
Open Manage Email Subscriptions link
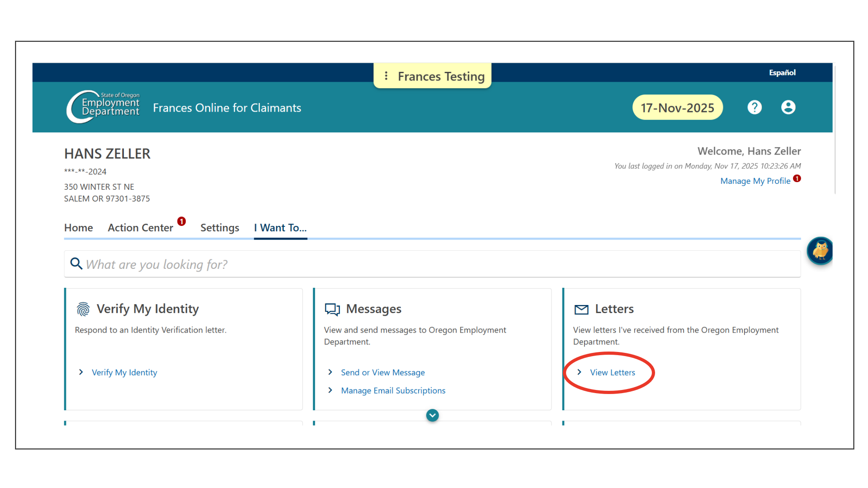(393, 390)
